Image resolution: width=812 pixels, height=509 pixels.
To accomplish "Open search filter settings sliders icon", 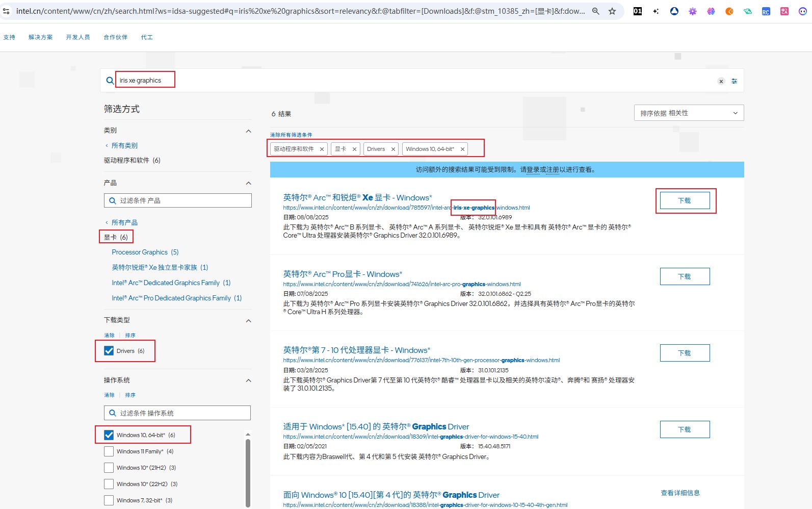I will click(734, 81).
